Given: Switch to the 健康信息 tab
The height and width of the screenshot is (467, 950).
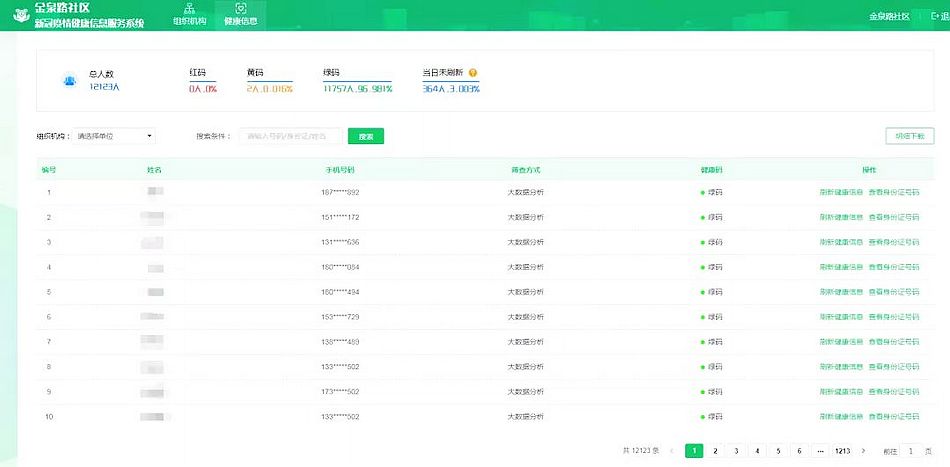Looking at the screenshot, I should pyautogui.click(x=240, y=15).
